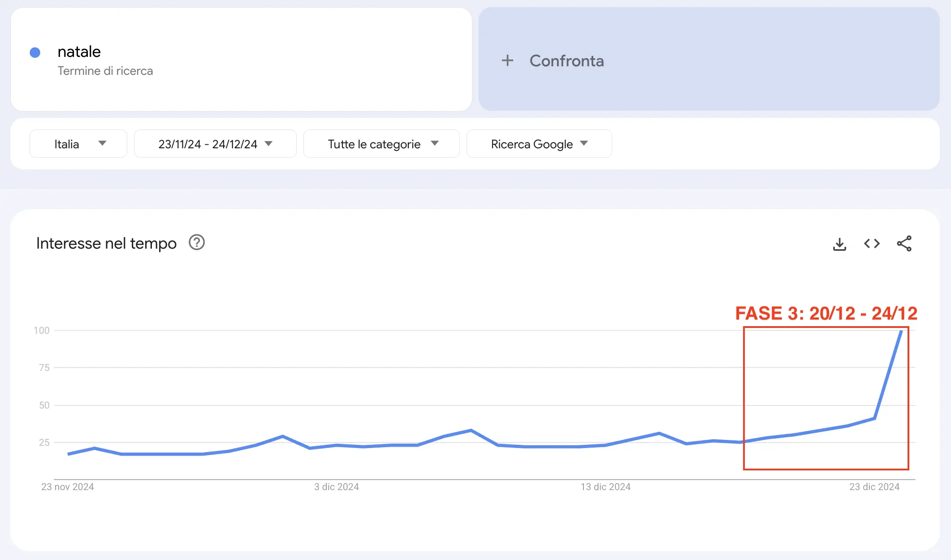Click the Confronta comparison card
The height and width of the screenshot is (560, 951).
tap(708, 59)
